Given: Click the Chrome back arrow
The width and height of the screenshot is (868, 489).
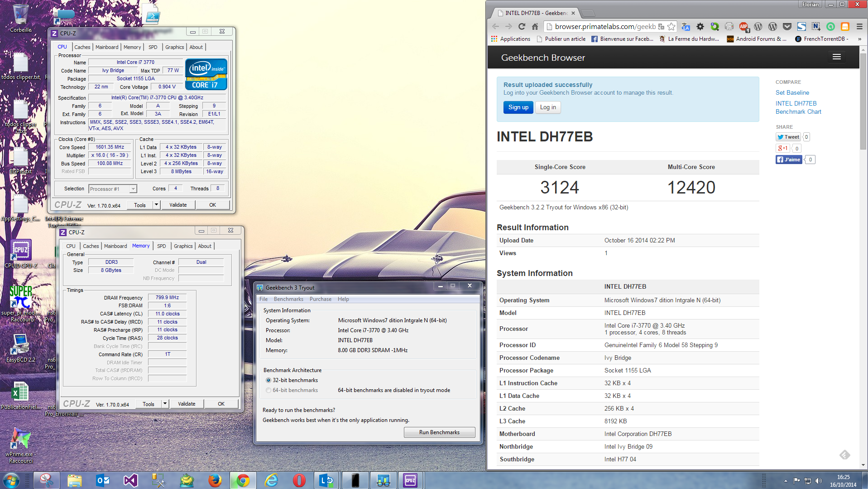Looking at the screenshot, I should point(495,27).
